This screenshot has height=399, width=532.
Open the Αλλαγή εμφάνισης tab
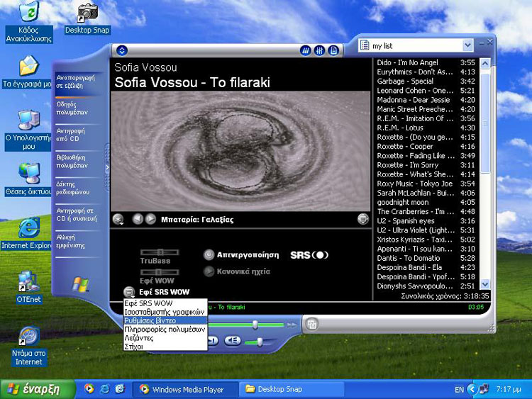(77, 241)
